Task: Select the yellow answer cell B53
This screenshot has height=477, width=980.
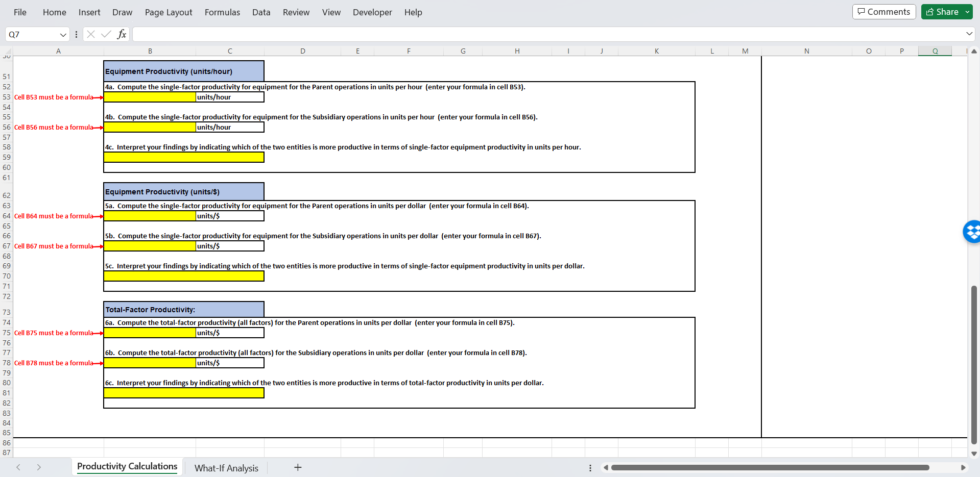Action: click(x=150, y=97)
